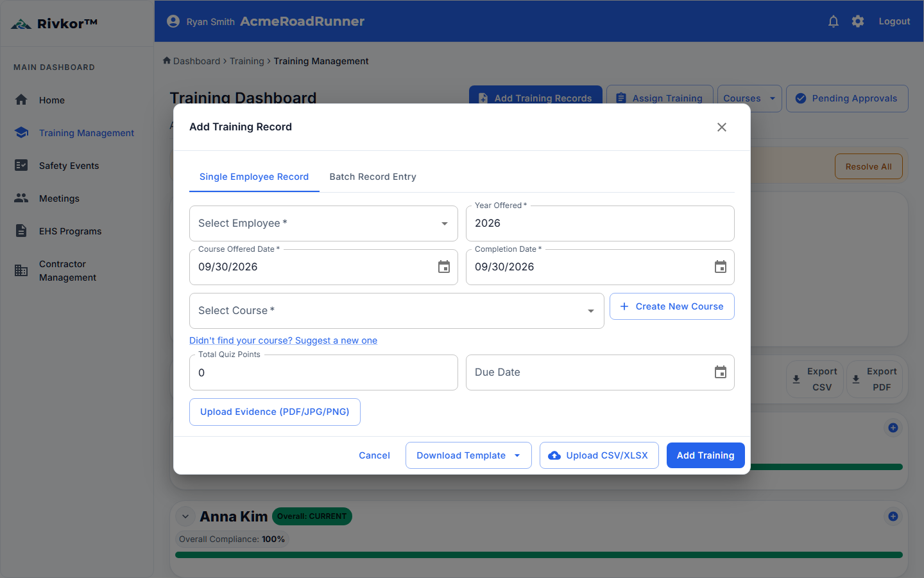
Task: Click Suggest a new course link
Action: tap(283, 340)
